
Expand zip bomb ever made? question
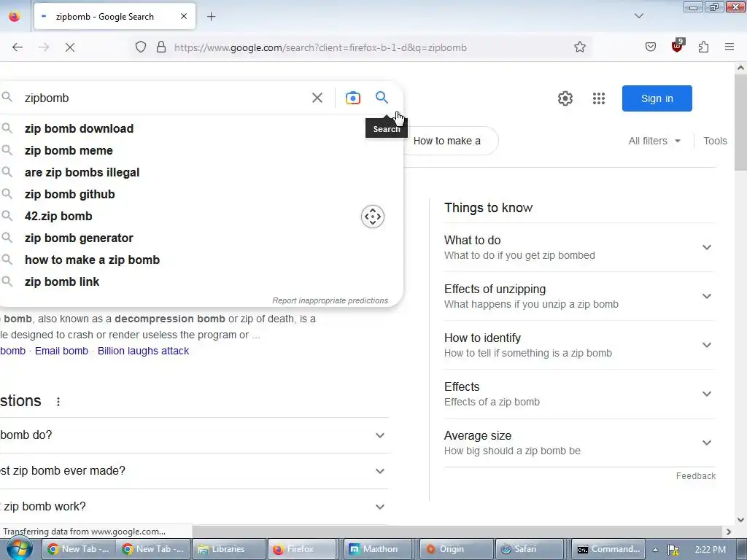click(194, 471)
